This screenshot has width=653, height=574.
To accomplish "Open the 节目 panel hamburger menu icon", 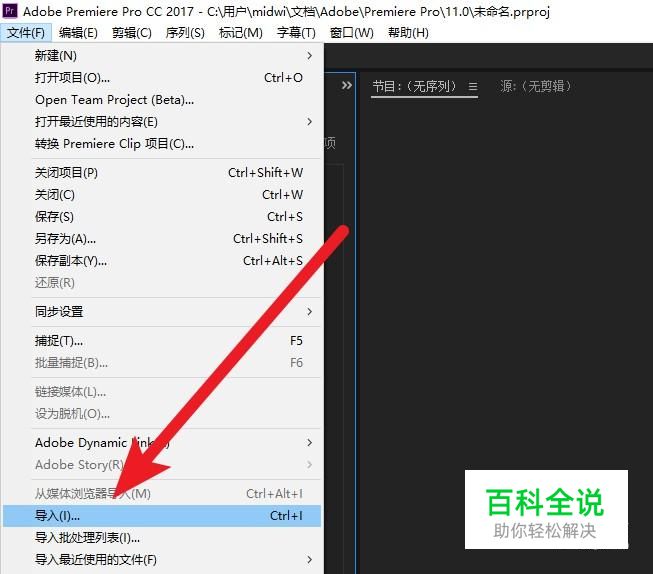I will 473,86.
